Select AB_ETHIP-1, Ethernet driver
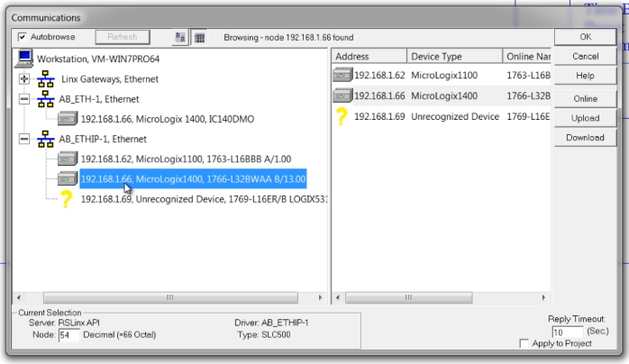The width and height of the screenshot is (629, 364). click(x=103, y=139)
